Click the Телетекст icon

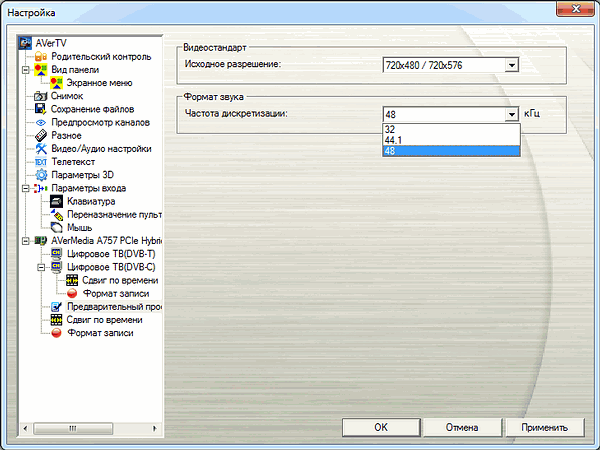point(41,162)
